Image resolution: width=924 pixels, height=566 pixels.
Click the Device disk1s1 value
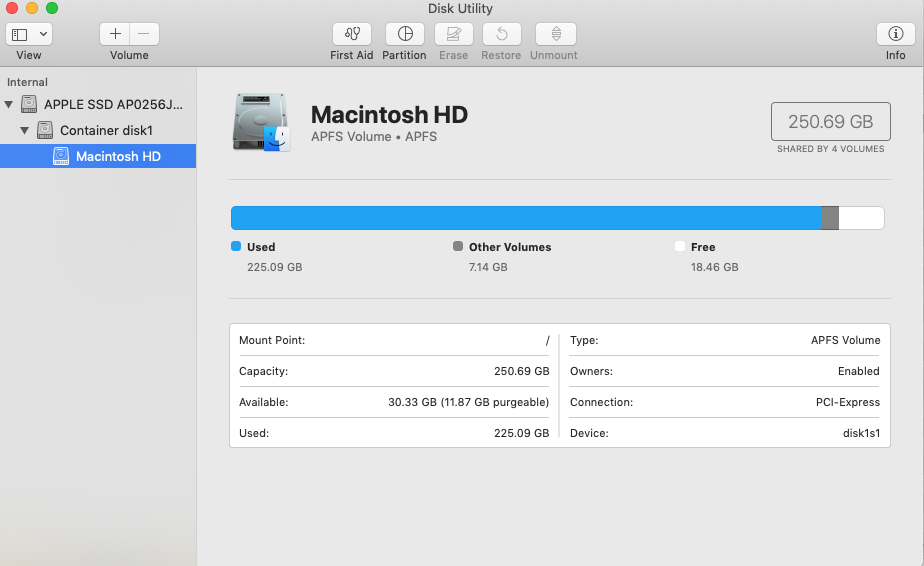(861, 433)
